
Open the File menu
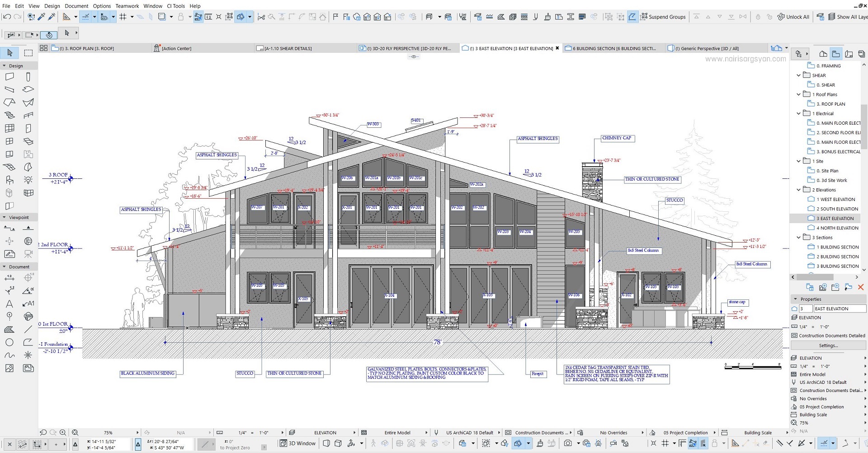click(6, 6)
